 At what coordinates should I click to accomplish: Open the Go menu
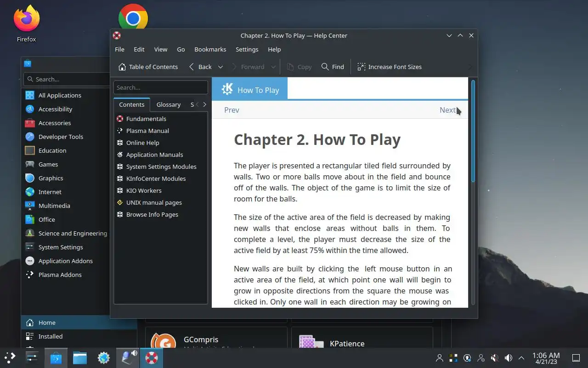click(x=181, y=49)
